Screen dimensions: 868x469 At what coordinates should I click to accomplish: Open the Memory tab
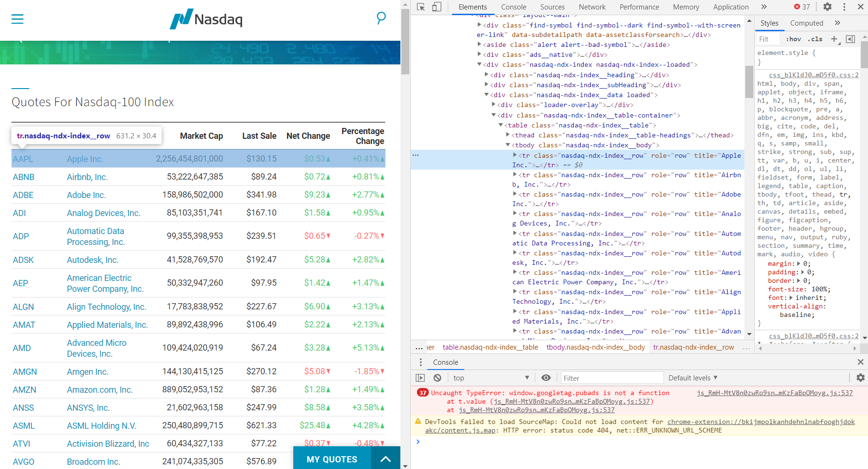tap(686, 7)
